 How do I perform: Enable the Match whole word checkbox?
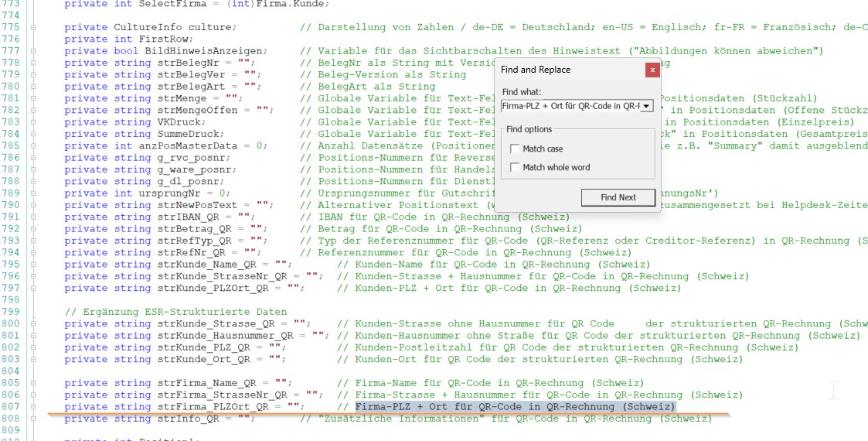point(516,167)
